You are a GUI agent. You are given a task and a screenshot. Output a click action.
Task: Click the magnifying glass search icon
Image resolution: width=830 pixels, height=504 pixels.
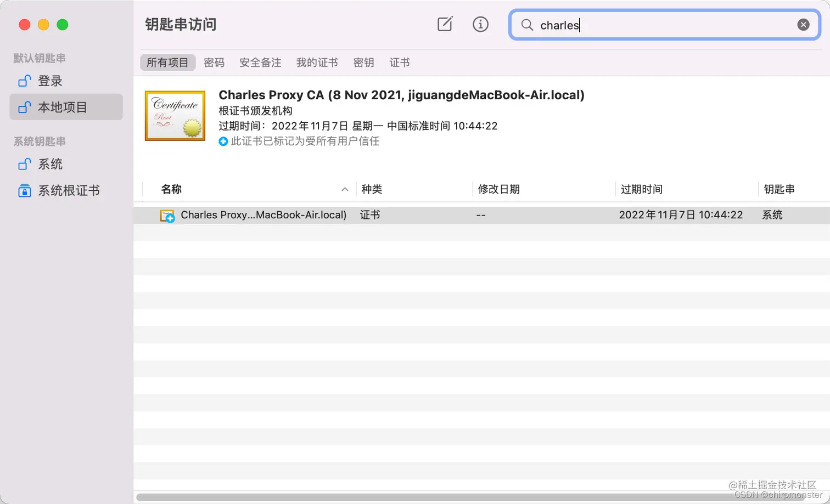(527, 25)
